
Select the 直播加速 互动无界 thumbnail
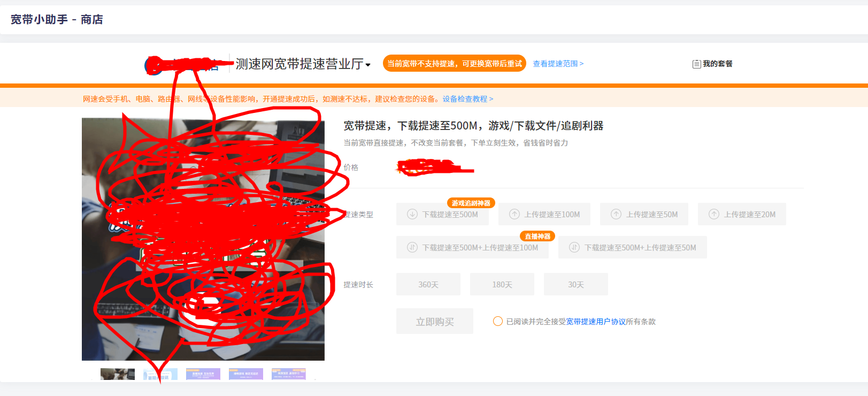(x=203, y=374)
